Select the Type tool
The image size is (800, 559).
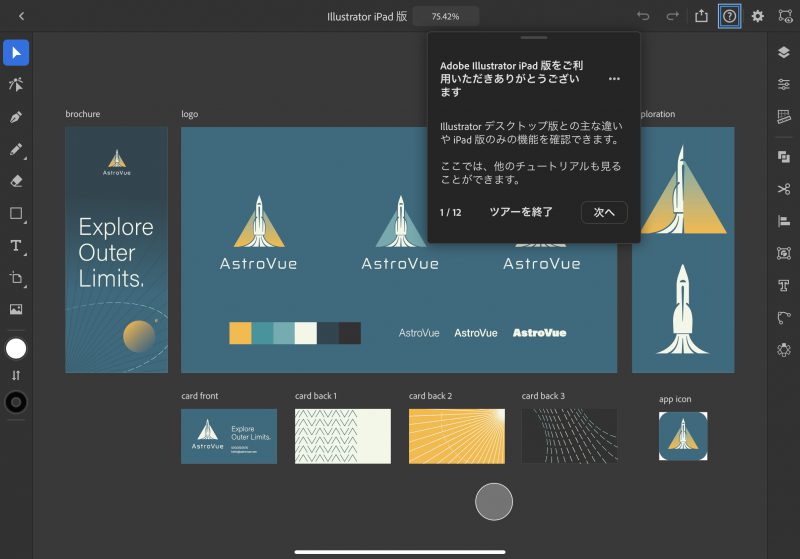(x=16, y=245)
